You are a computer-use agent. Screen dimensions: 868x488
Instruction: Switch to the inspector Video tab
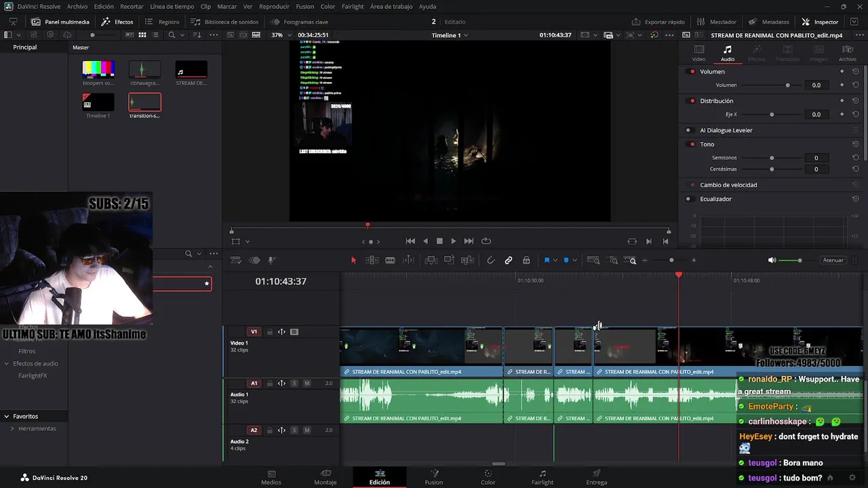click(698, 53)
